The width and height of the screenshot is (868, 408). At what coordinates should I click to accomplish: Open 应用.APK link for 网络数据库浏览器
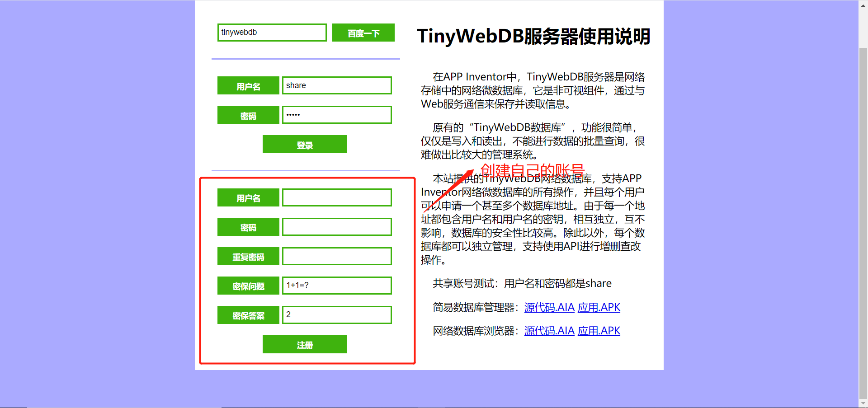pos(599,331)
